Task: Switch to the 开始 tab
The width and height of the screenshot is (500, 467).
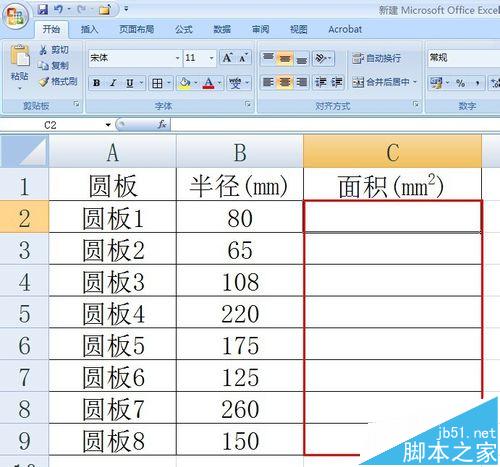Action: (x=51, y=29)
